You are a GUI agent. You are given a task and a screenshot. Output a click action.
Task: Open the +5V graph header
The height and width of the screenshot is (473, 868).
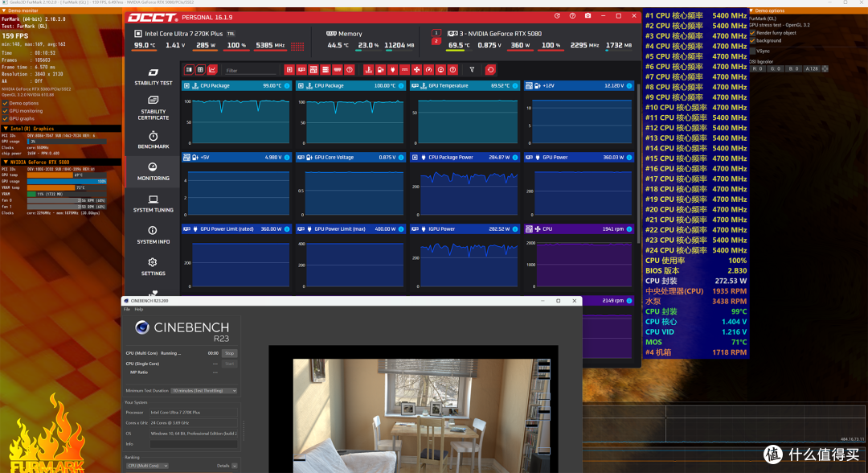click(x=236, y=158)
